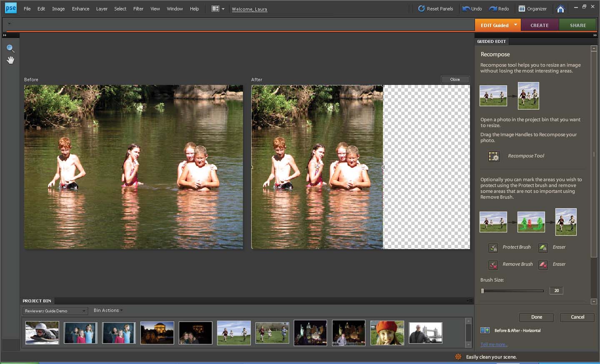Switch to the CREATE tab
This screenshot has width=600, height=364.
click(x=539, y=25)
